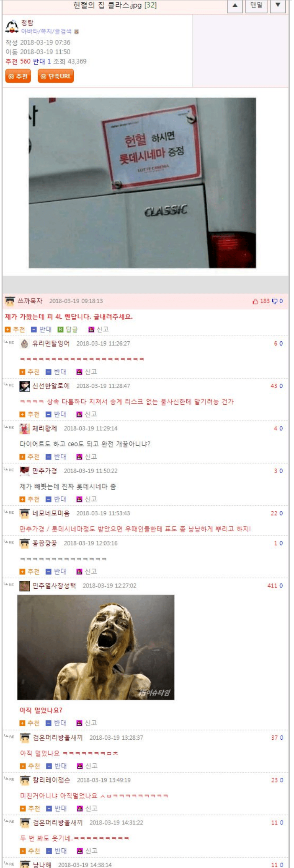Click the orange 추천 recommend button

18,76
